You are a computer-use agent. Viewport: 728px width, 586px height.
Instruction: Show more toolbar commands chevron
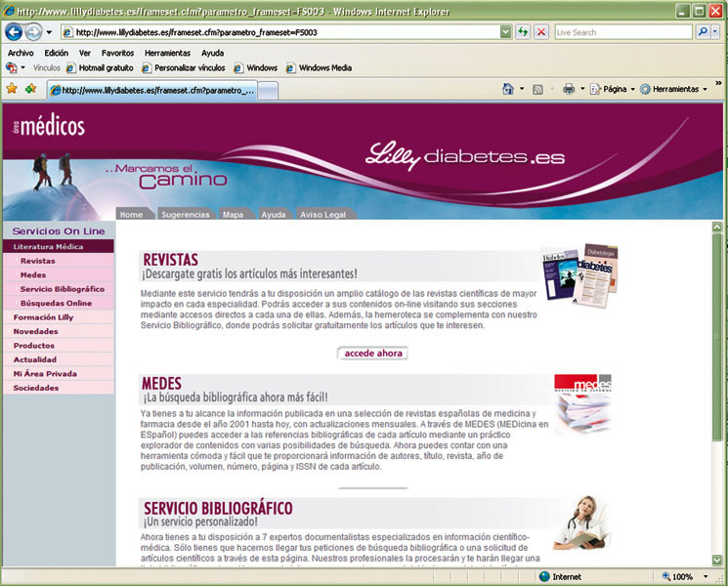718,84
